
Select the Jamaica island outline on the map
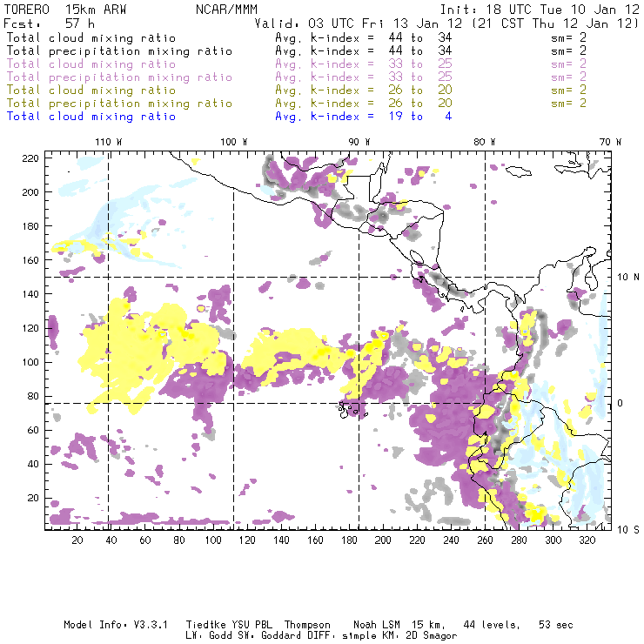tap(519, 171)
